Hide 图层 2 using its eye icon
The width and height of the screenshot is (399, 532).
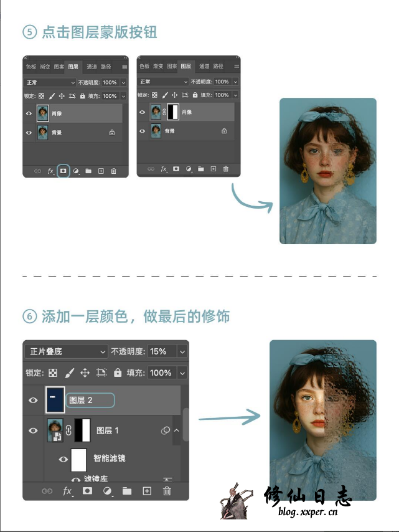pos(34,400)
